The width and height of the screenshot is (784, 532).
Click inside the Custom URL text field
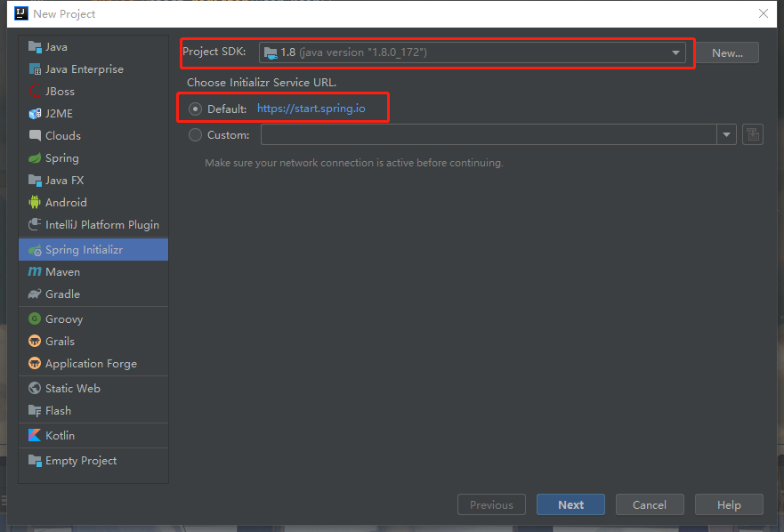[x=489, y=134]
